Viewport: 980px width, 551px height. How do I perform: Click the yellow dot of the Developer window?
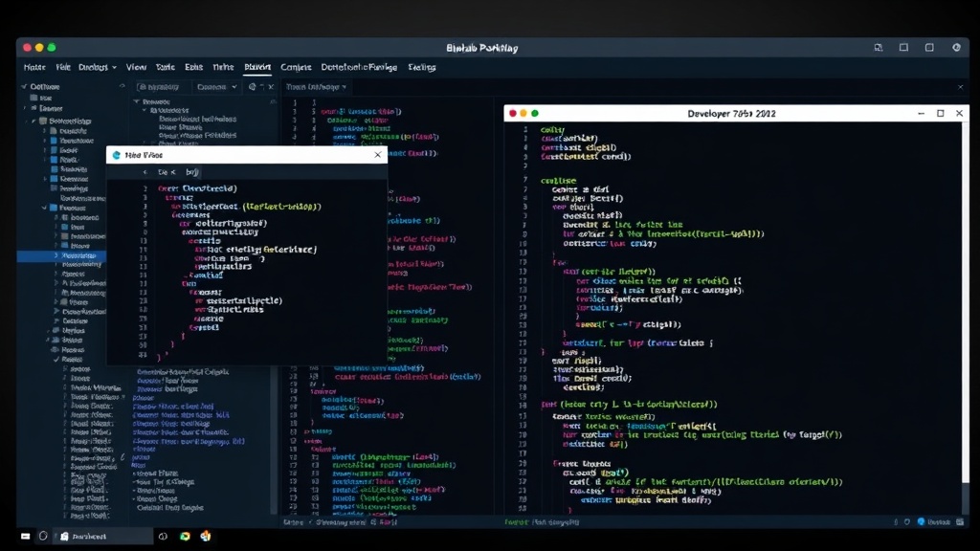pos(523,113)
